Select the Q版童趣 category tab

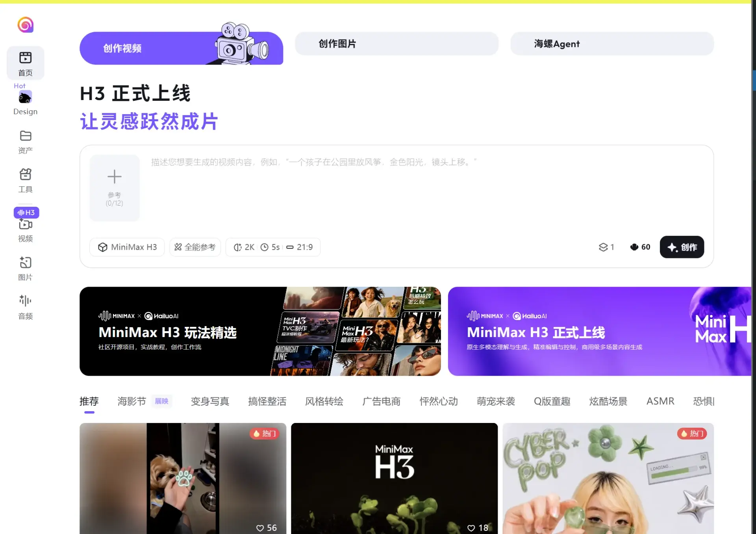552,401
